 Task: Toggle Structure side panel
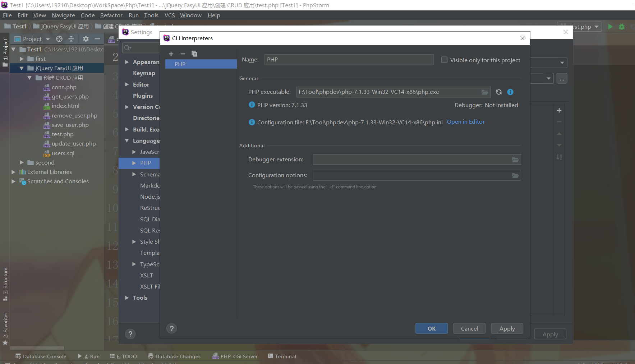pos(5,284)
